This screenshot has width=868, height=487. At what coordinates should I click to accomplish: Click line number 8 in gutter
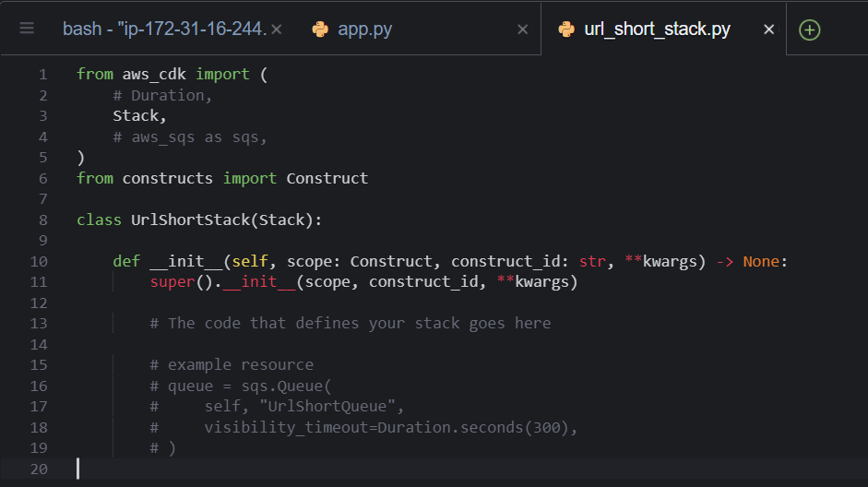point(43,220)
